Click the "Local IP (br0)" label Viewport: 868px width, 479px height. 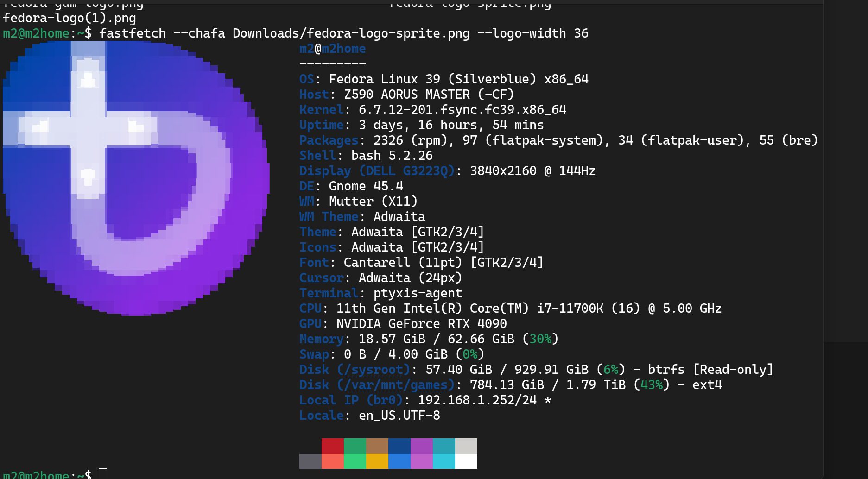coord(351,400)
